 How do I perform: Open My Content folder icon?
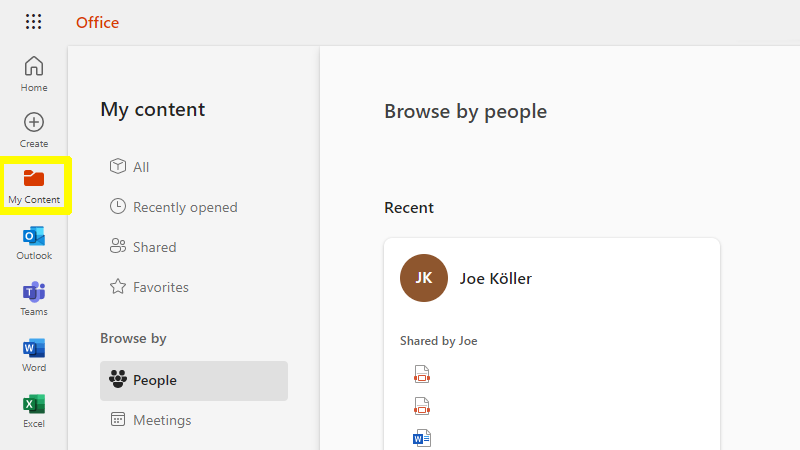point(34,179)
